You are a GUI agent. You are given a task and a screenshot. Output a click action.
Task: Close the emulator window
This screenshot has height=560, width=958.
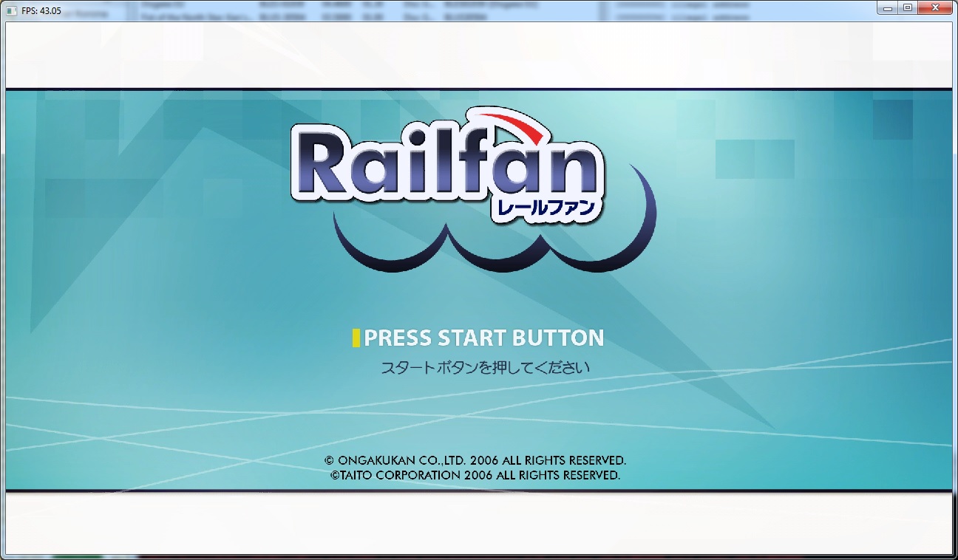pyautogui.click(x=934, y=8)
